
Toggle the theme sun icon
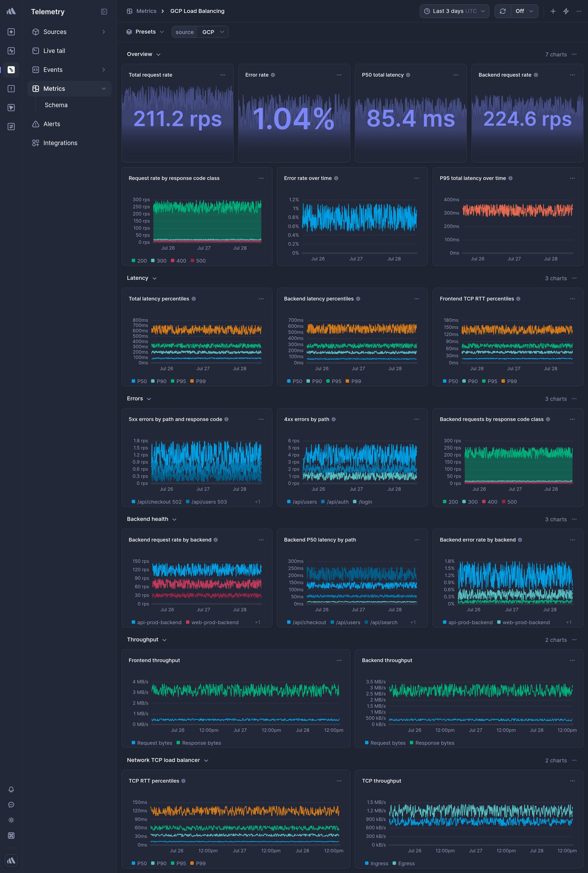[x=11, y=820]
